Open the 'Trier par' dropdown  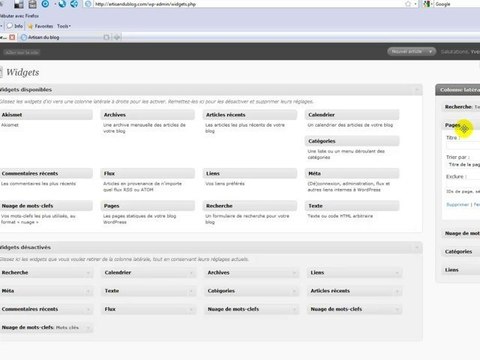click(x=463, y=165)
